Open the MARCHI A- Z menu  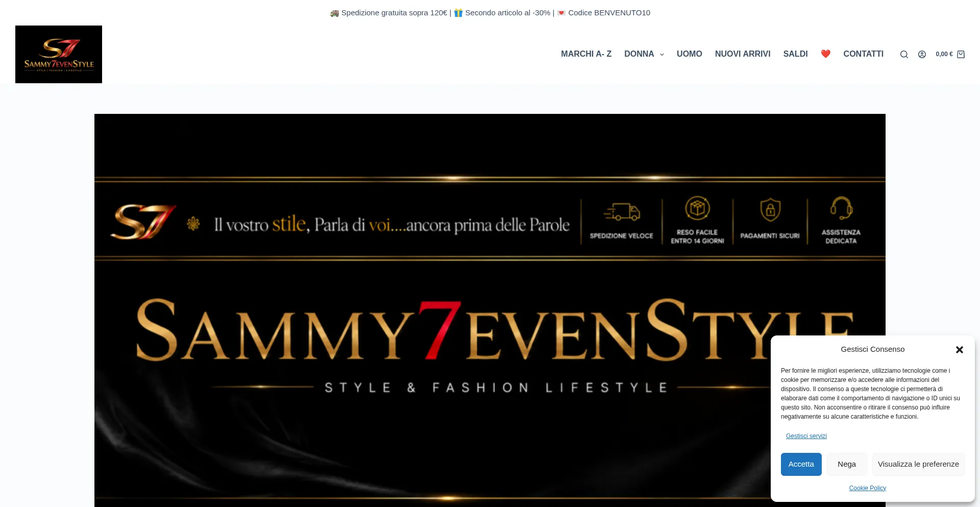coord(586,54)
